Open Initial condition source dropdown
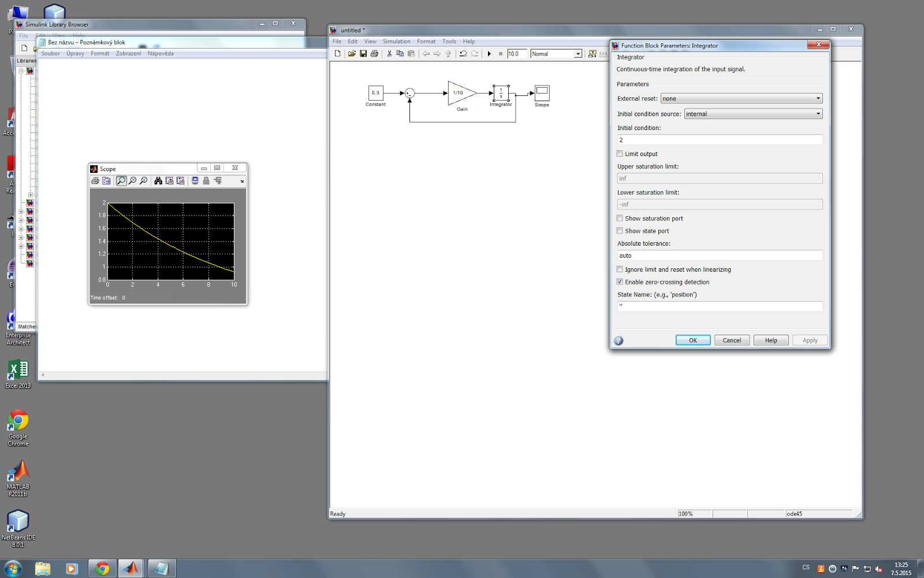This screenshot has height=578, width=924. pos(753,114)
